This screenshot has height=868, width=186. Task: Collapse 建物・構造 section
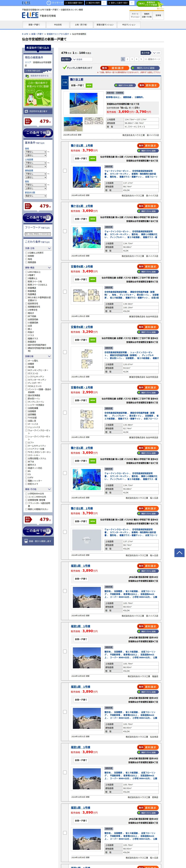[38, 267]
